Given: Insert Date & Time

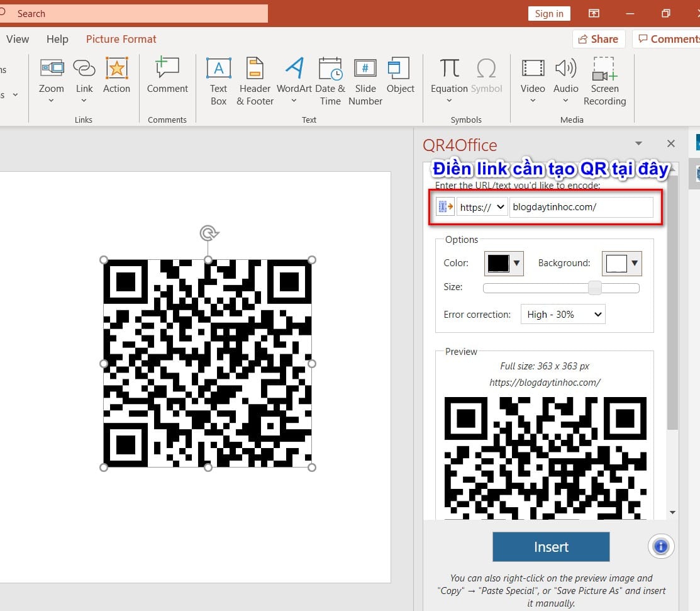Looking at the screenshot, I should click(330, 81).
